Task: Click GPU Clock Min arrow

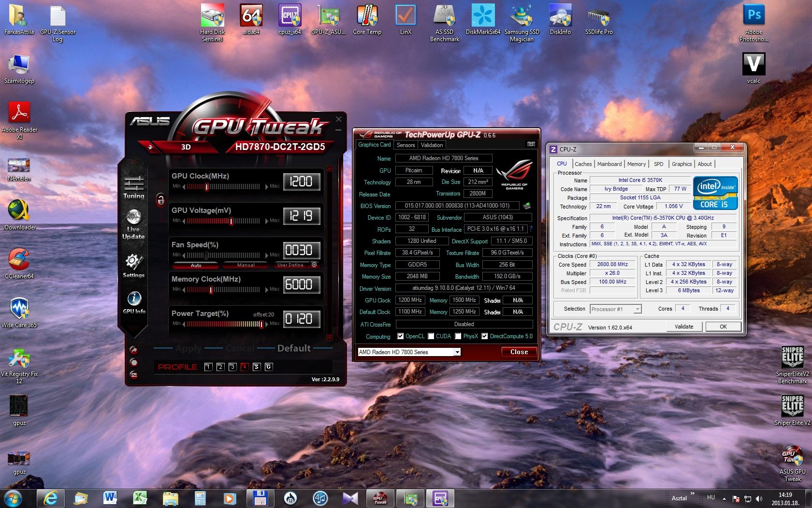Action: pos(184,186)
